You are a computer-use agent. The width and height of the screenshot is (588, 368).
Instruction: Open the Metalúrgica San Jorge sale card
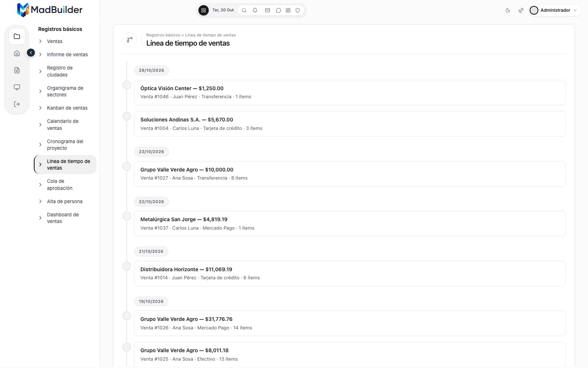point(349,224)
